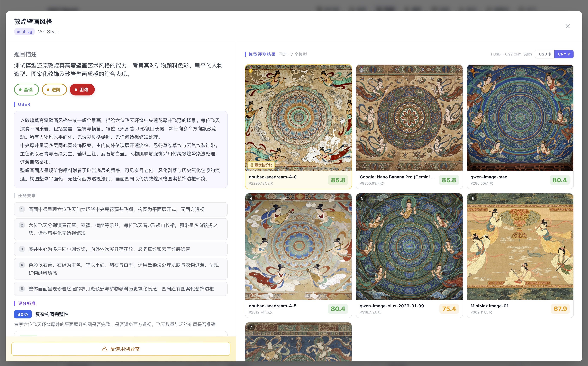The width and height of the screenshot is (588, 366).
Task: Select the CNY ¥ currency option
Action: pyautogui.click(x=564, y=54)
